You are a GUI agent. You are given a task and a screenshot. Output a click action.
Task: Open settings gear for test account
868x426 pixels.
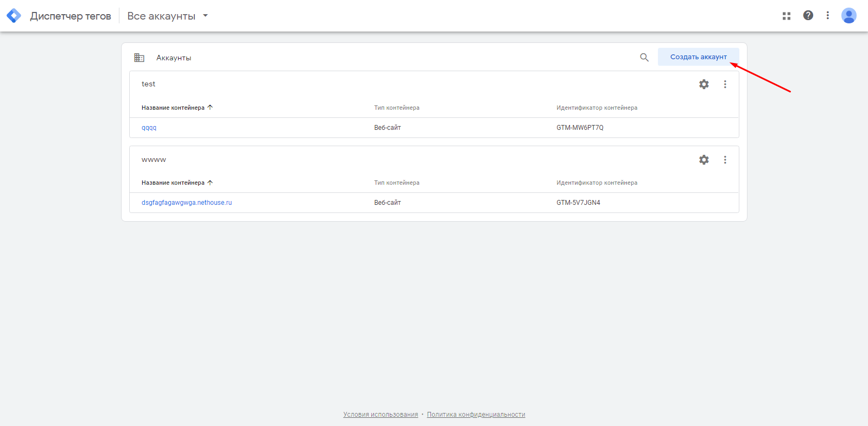(704, 84)
